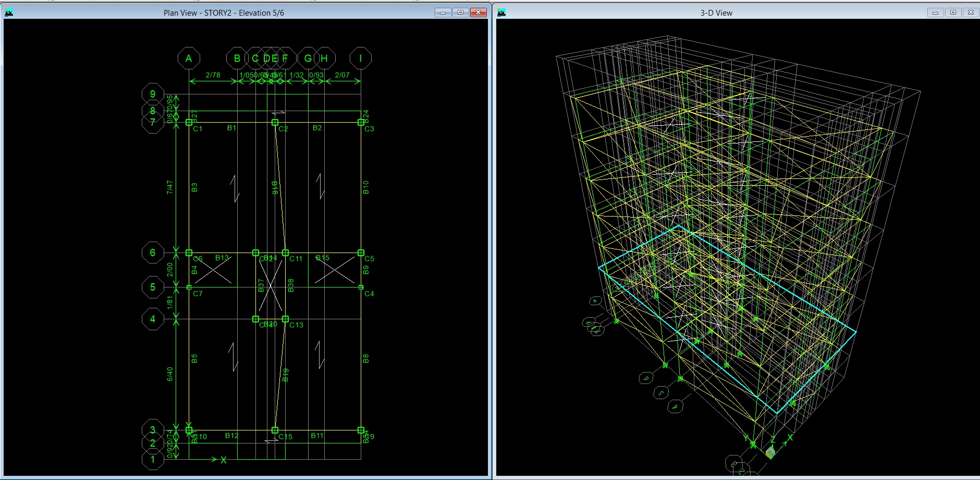Select column node C4

[361, 287]
